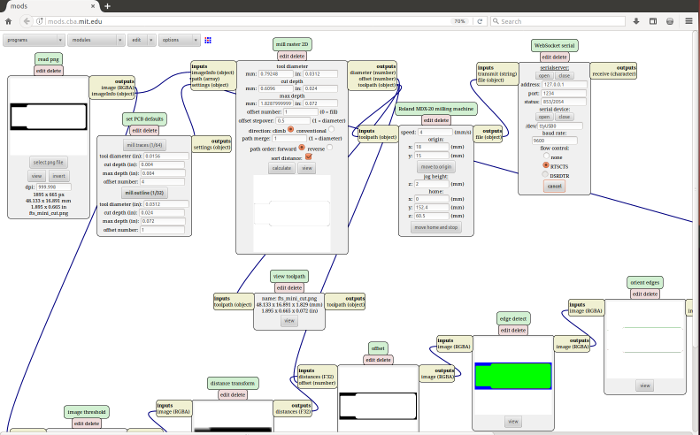Screen dimensions: 700x435
Task: Click the colored grid icon beside options
Action: 208,40
